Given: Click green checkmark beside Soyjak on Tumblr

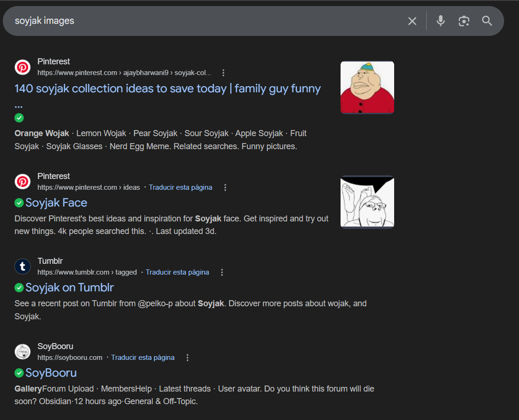Looking at the screenshot, I should [x=19, y=288].
